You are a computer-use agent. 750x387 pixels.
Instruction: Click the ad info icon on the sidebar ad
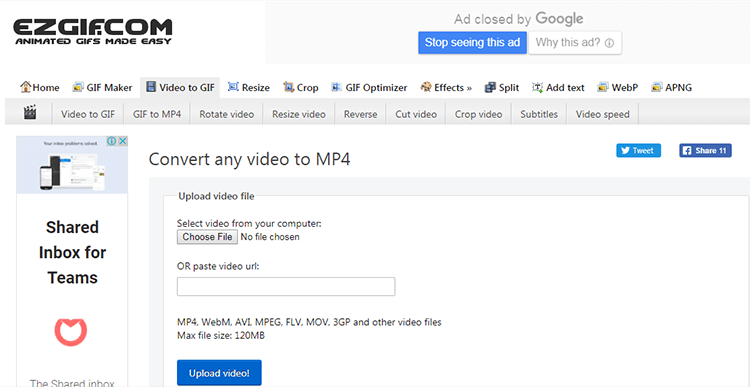click(x=111, y=141)
